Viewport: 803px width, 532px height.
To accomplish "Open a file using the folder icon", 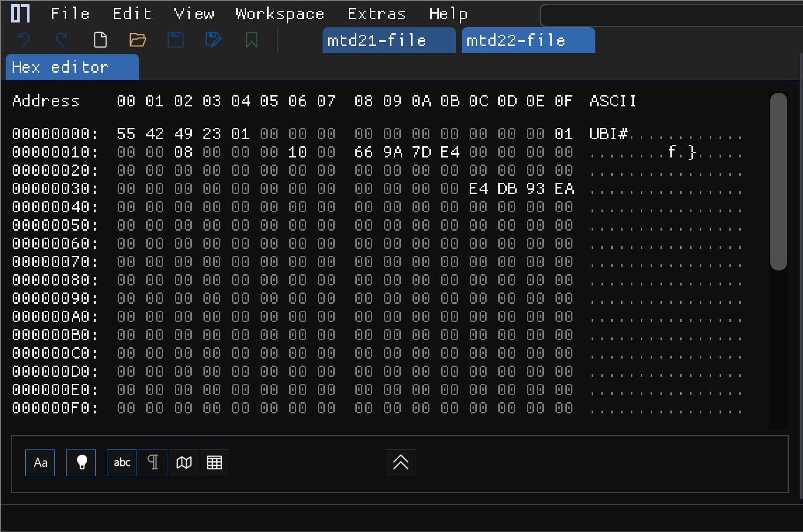I will pyautogui.click(x=138, y=40).
